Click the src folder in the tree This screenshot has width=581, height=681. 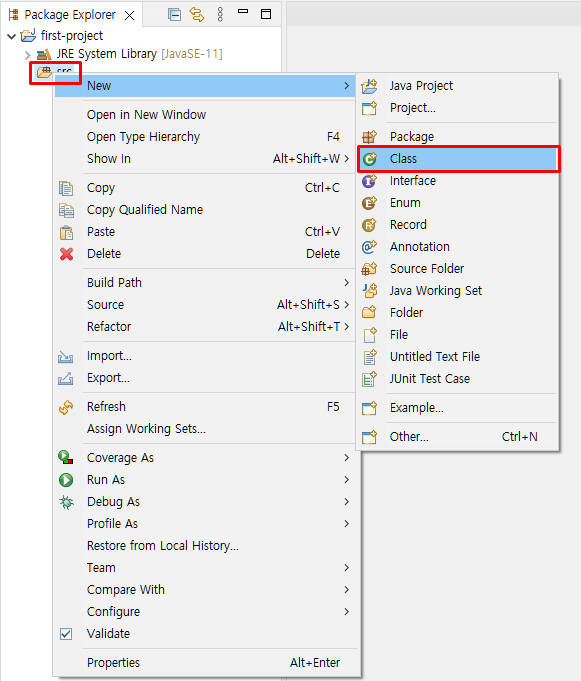[55, 72]
